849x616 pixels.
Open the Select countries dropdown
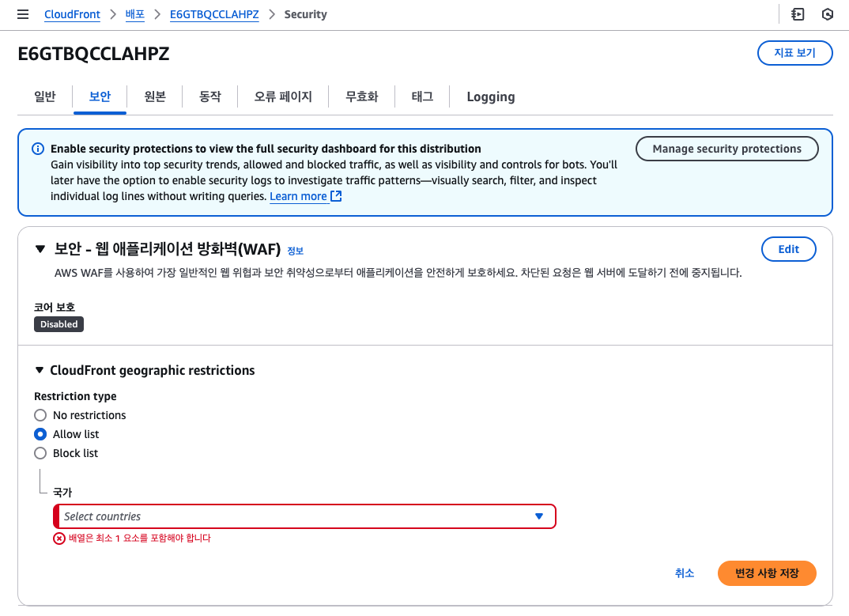pyautogui.click(x=304, y=516)
